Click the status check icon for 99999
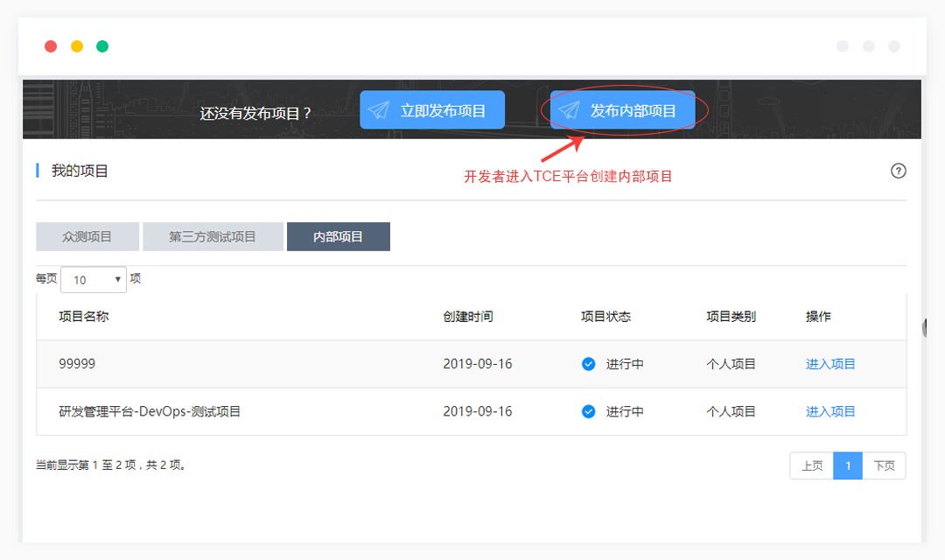The image size is (945, 560). click(589, 364)
